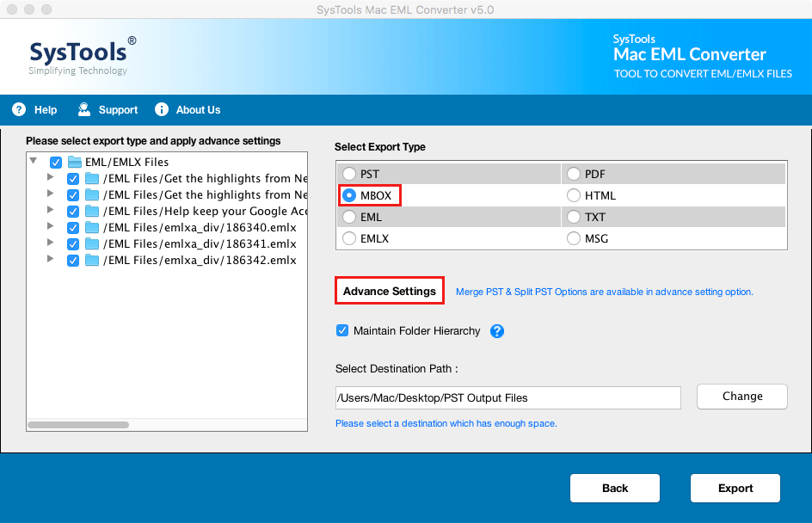The image size is (812, 523).
Task: Click the About Us info icon
Action: click(x=162, y=109)
